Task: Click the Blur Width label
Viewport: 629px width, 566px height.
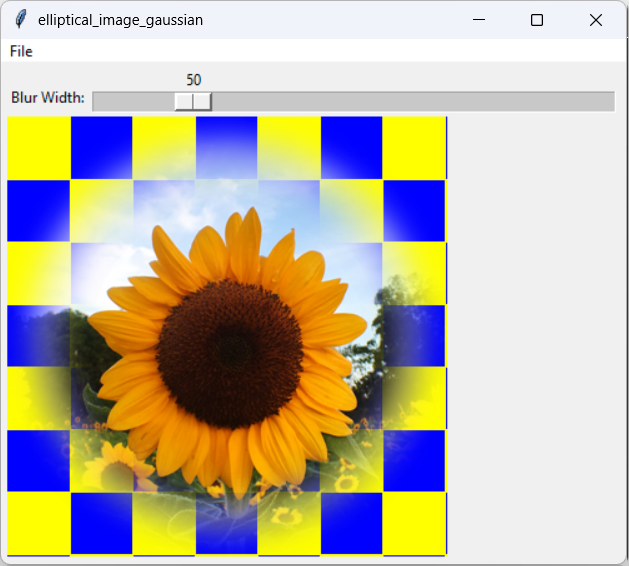Action: point(48,97)
